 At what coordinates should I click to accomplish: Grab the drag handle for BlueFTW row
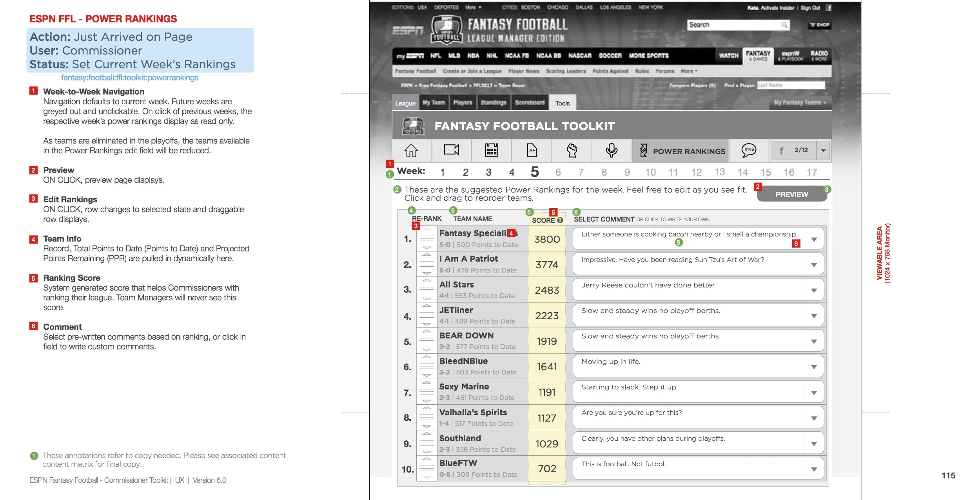pyautogui.click(x=426, y=468)
